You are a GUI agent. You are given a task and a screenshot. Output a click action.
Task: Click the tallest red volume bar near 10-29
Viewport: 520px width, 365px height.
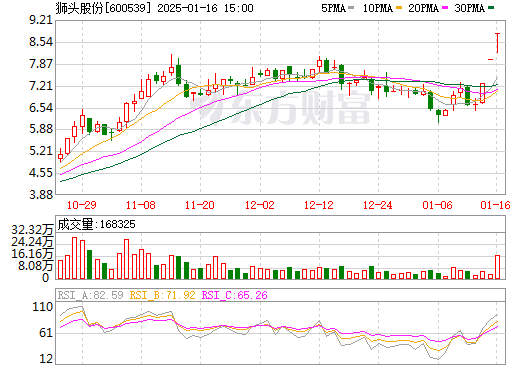pos(75,258)
